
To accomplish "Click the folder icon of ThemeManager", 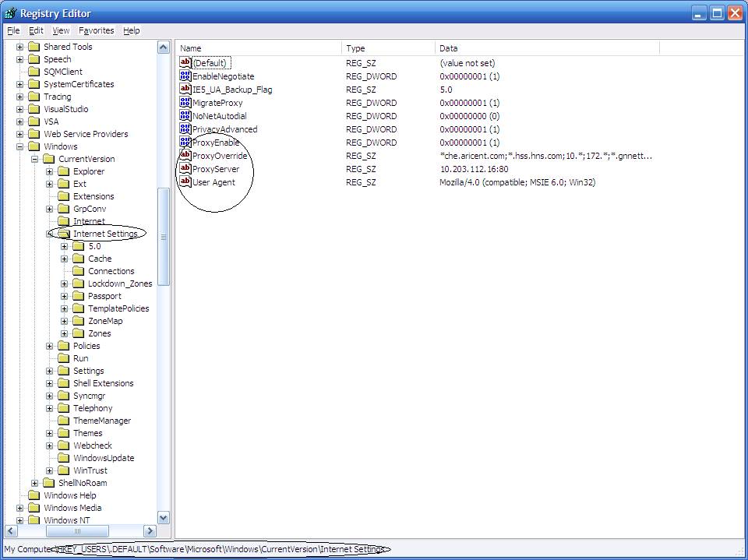I will point(63,421).
